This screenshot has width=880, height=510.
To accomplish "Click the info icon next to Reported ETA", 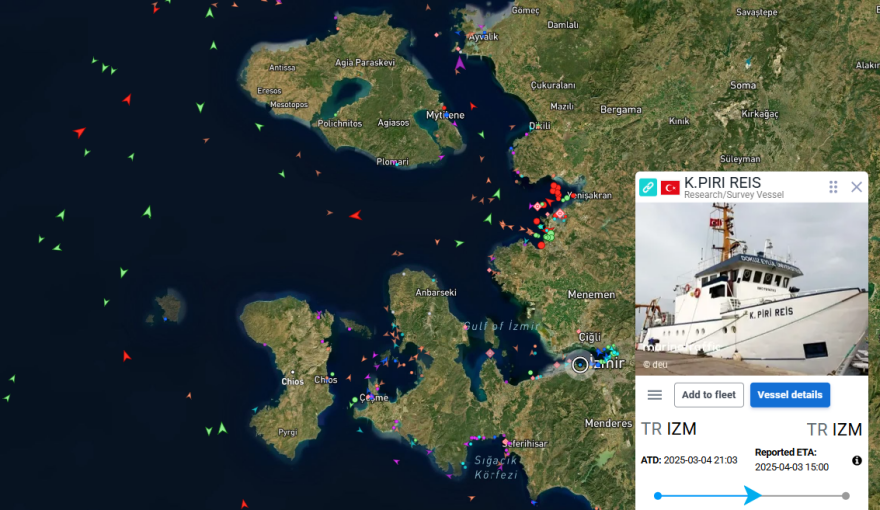I will pyautogui.click(x=857, y=461).
